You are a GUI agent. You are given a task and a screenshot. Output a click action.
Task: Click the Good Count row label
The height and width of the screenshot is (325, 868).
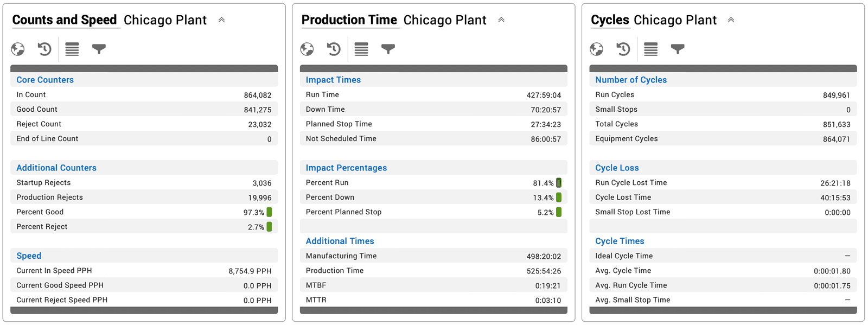click(37, 109)
